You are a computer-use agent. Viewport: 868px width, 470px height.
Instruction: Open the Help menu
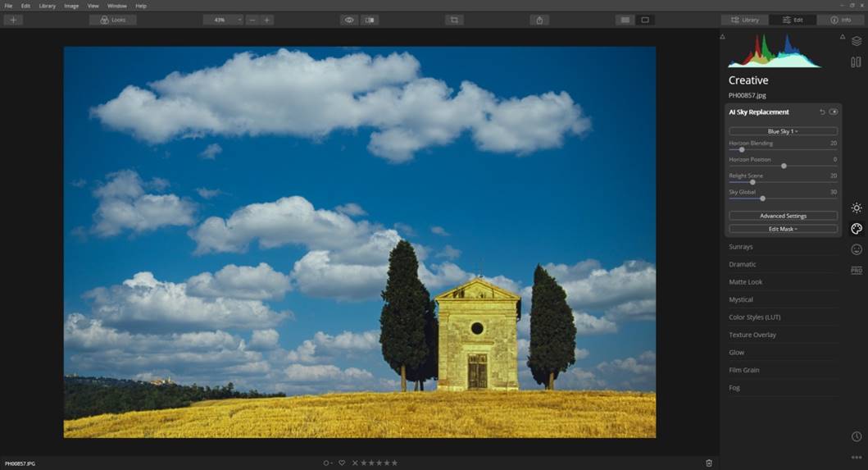click(141, 6)
